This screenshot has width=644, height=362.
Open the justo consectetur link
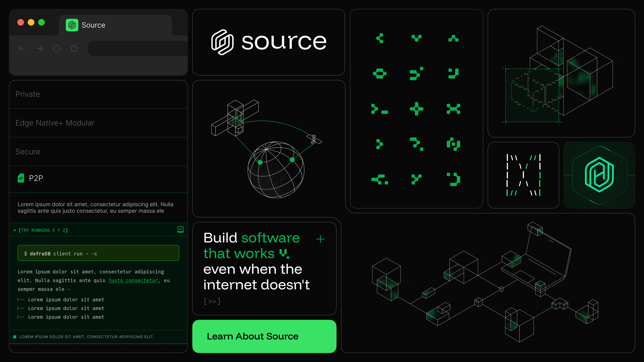tap(133, 280)
